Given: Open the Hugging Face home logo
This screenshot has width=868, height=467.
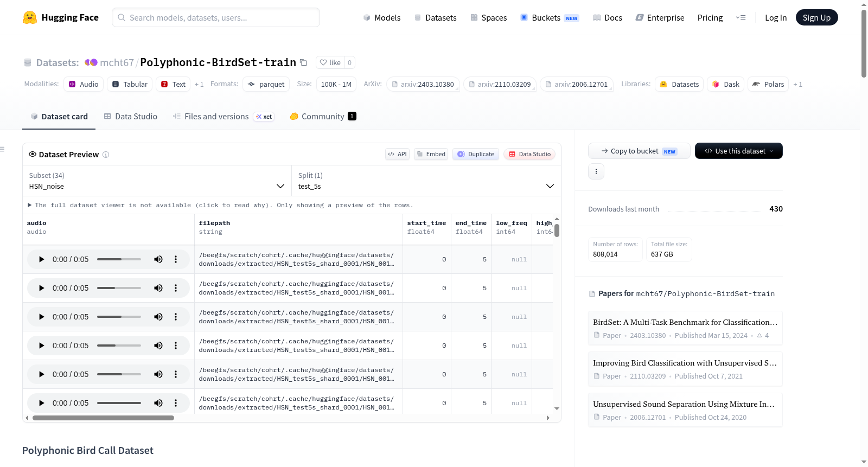Looking at the screenshot, I should coord(61,17).
